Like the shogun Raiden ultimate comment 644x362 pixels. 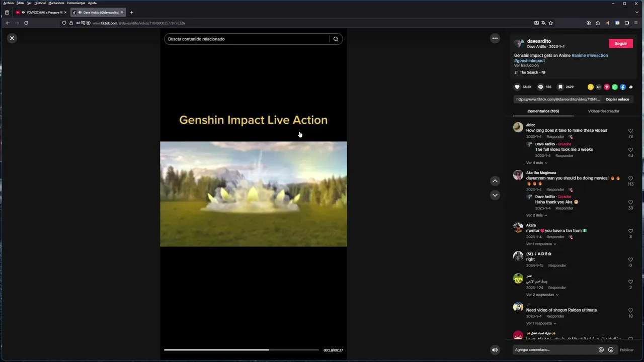click(x=630, y=311)
